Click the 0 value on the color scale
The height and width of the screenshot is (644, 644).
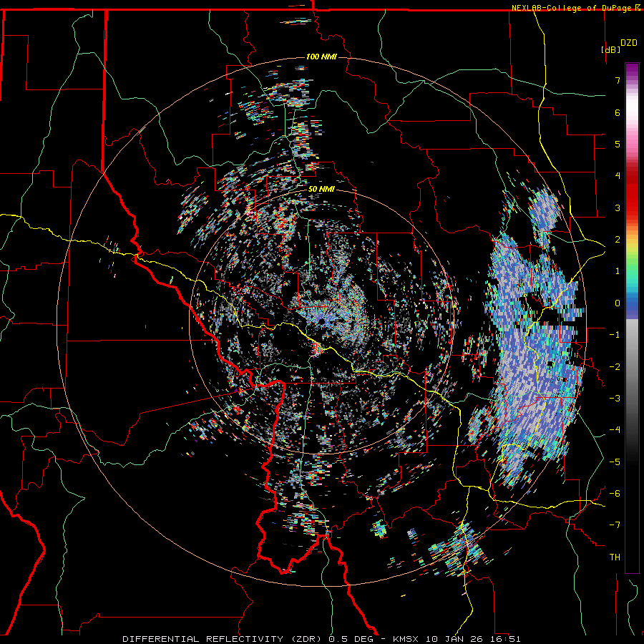(x=618, y=303)
